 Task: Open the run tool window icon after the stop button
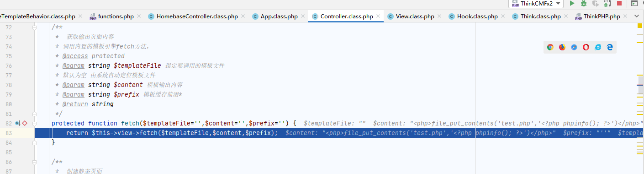634,3
